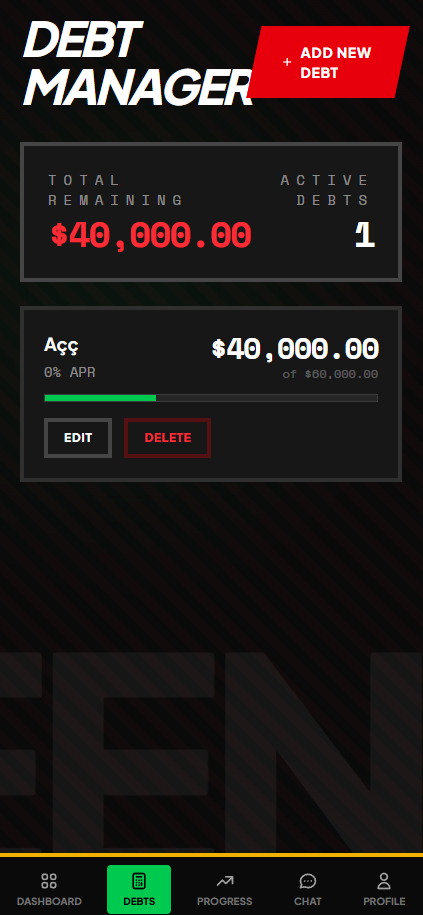Open the Progress trend arrow icon
The height and width of the screenshot is (915, 423).
click(x=225, y=881)
